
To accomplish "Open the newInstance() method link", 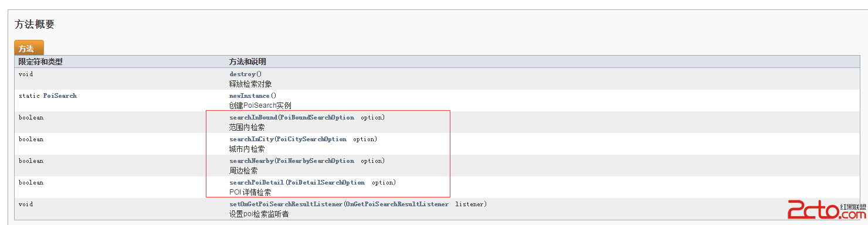I will [249, 96].
